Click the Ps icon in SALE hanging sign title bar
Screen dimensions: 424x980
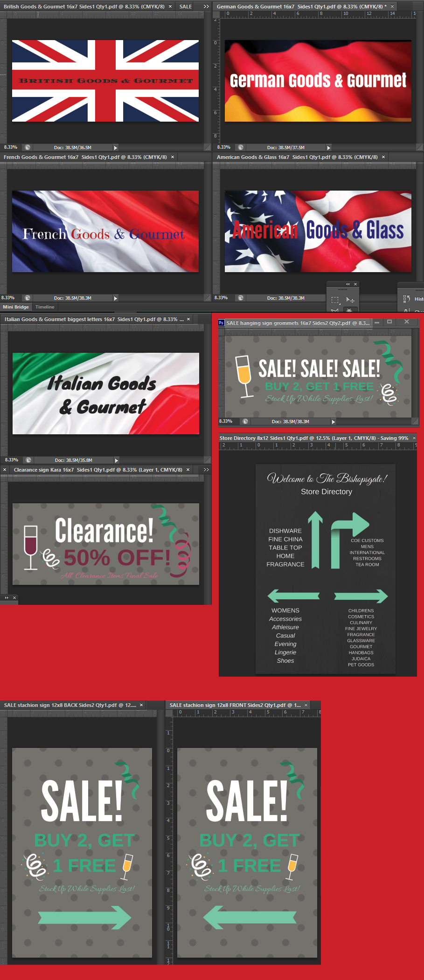221,322
